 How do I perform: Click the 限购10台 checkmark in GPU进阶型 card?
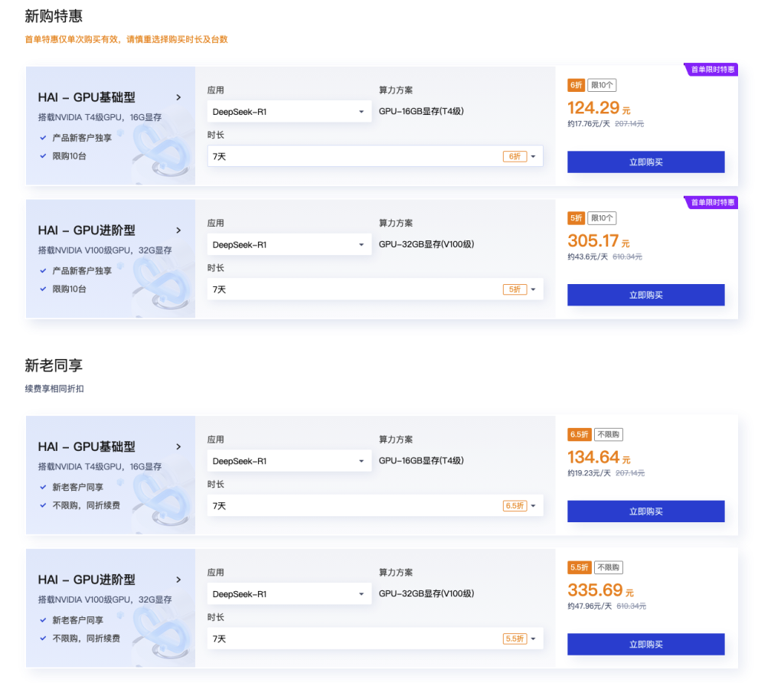point(43,289)
